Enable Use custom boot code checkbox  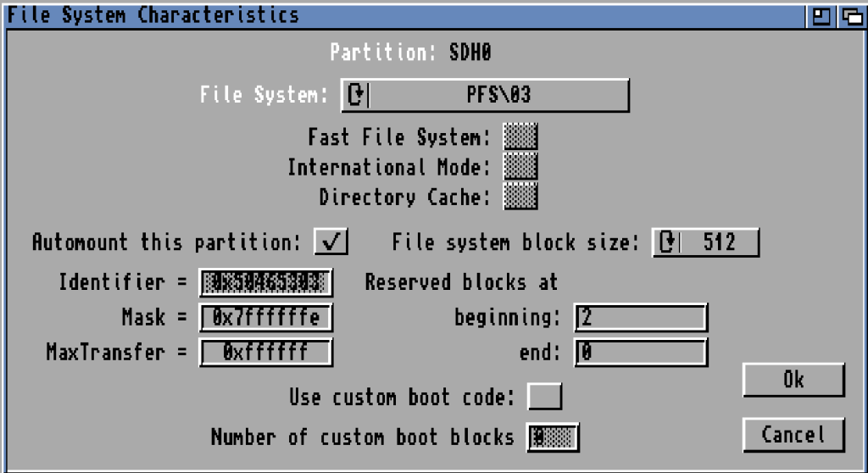[544, 396]
